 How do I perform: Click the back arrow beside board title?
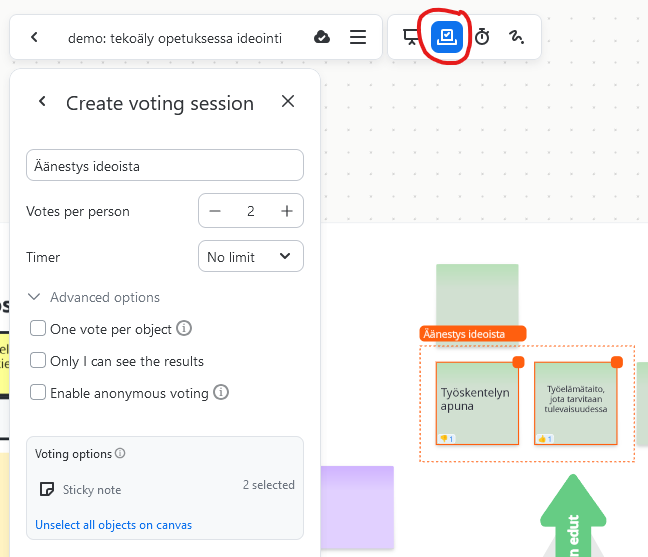pos(34,37)
